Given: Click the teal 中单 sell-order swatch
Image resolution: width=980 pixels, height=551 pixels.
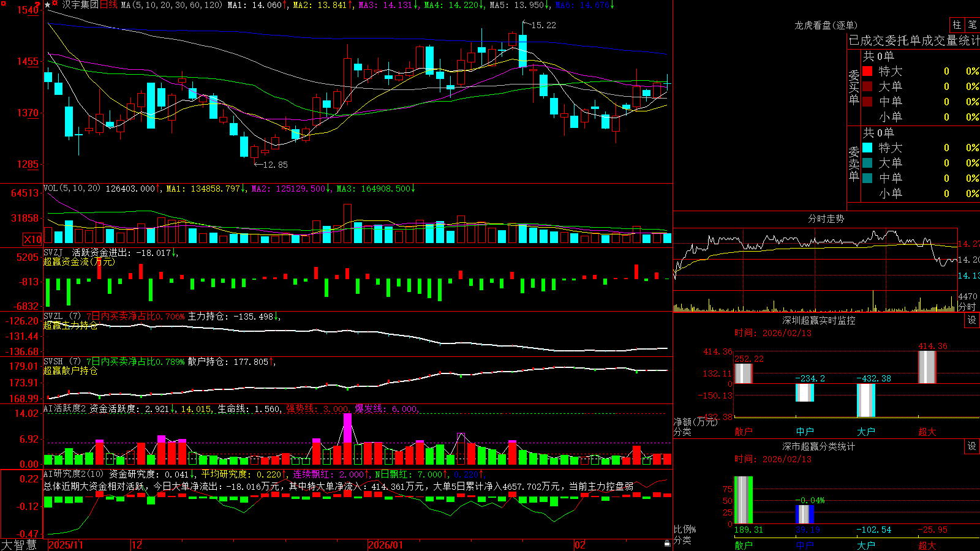Looking at the screenshot, I should [x=867, y=178].
